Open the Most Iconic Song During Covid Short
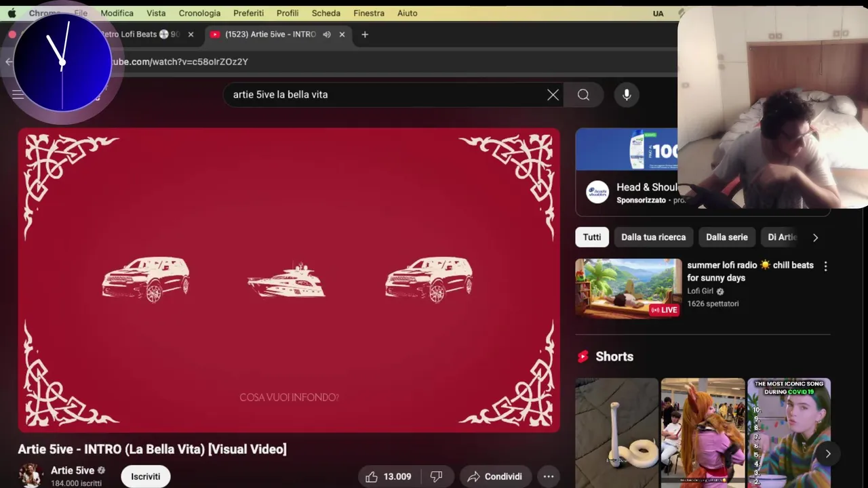Screen dimensions: 868x488 click(789, 433)
